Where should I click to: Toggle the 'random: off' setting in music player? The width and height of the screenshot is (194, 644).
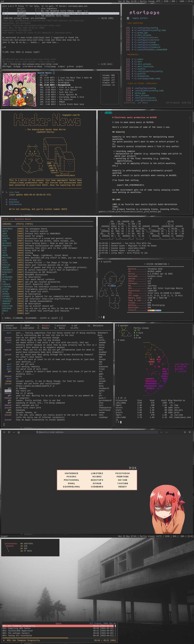(x=109, y=80)
